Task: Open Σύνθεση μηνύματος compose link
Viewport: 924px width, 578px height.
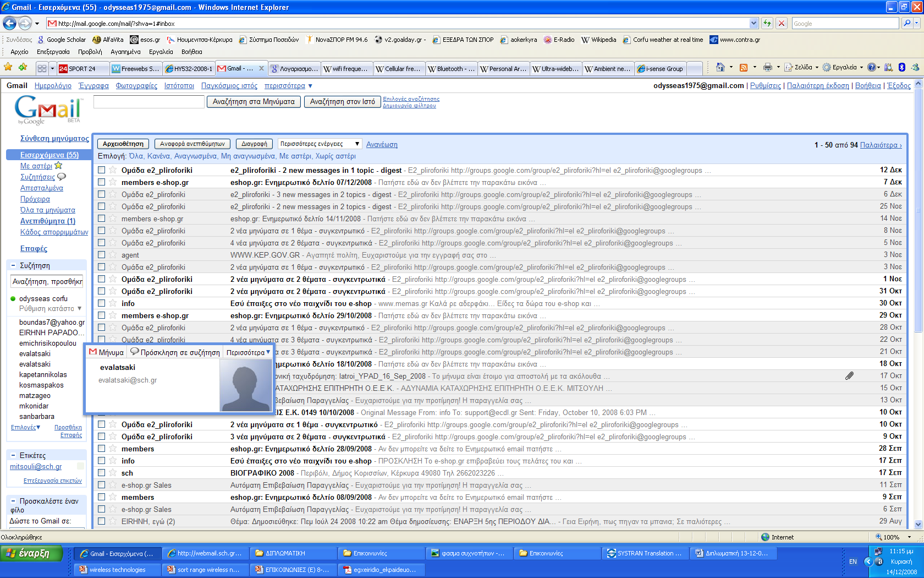Action: (54, 138)
